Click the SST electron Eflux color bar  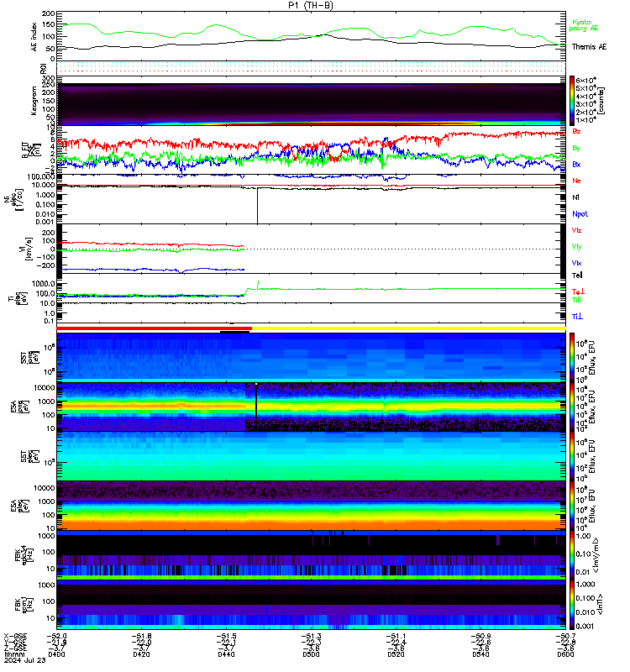click(x=572, y=456)
